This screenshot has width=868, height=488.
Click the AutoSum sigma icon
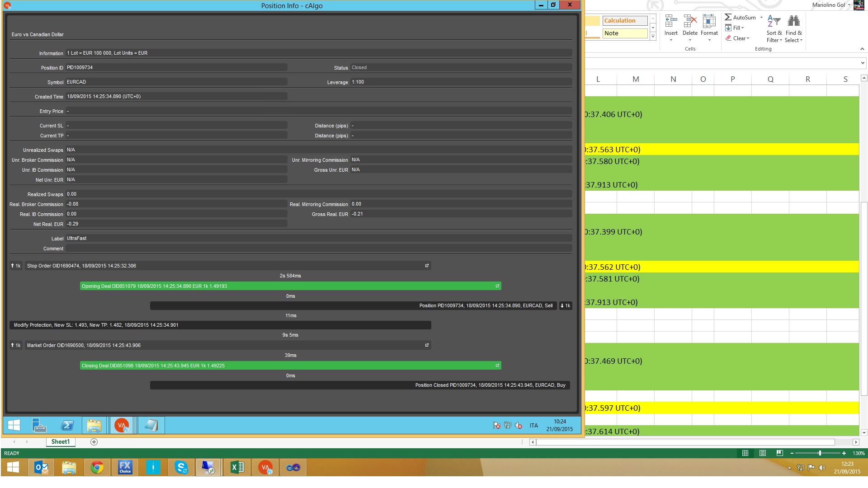coord(728,17)
